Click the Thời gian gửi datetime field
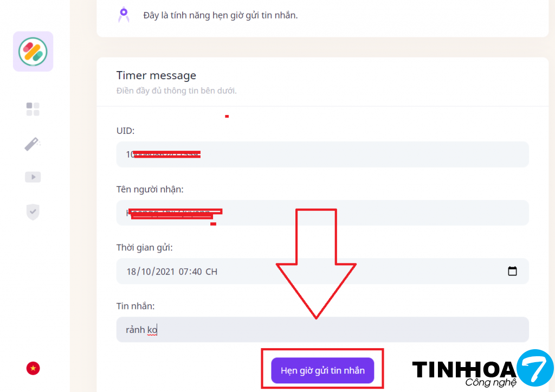This screenshot has width=555, height=392. (322, 271)
